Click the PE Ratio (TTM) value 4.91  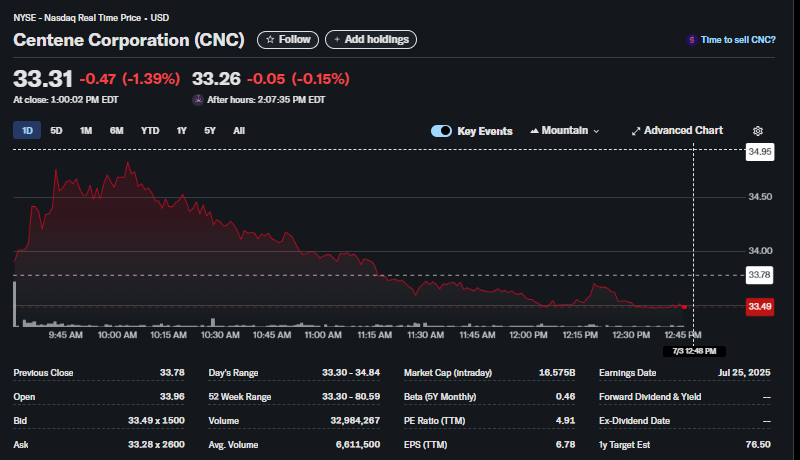coord(565,421)
